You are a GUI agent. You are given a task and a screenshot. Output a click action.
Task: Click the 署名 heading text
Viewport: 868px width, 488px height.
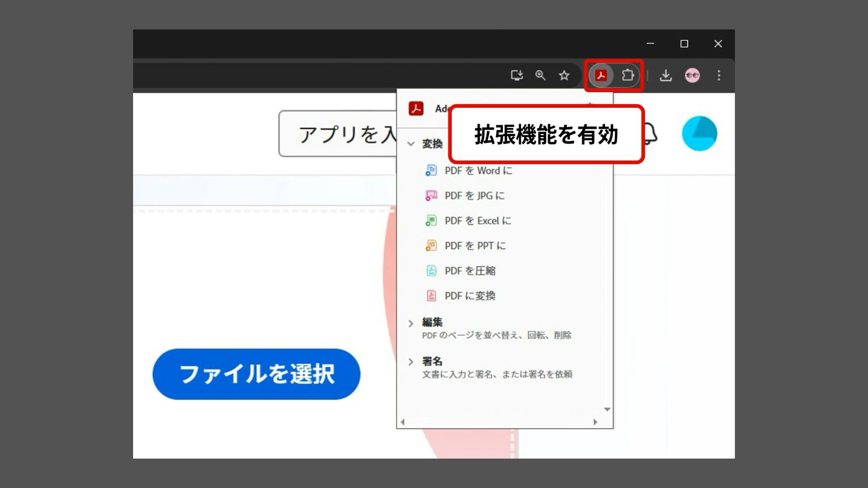click(x=432, y=361)
